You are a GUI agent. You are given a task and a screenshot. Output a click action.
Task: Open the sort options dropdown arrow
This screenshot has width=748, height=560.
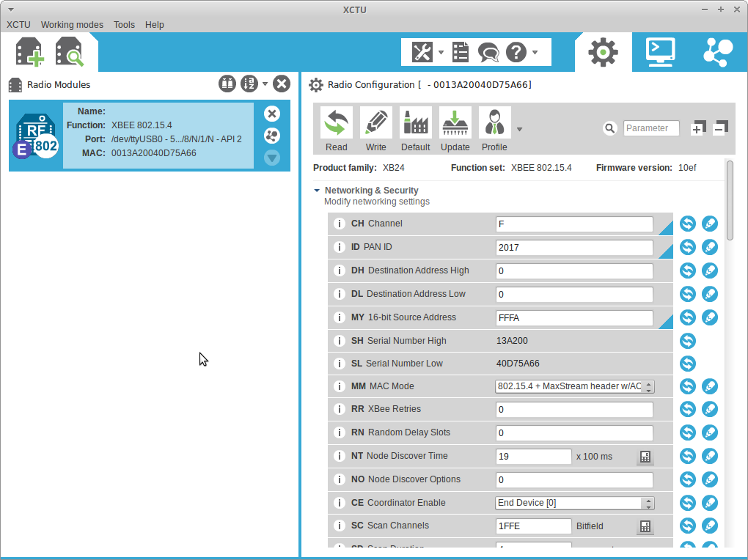coord(265,84)
